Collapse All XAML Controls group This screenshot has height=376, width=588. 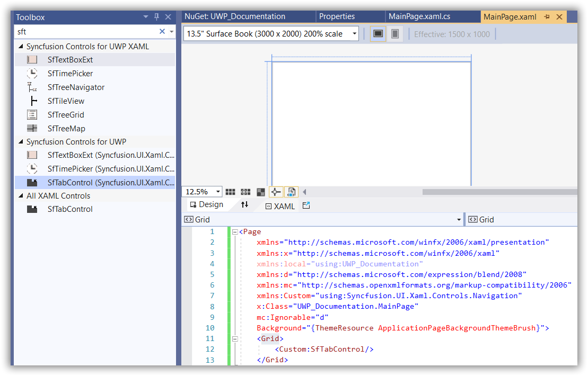click(21, 195)
